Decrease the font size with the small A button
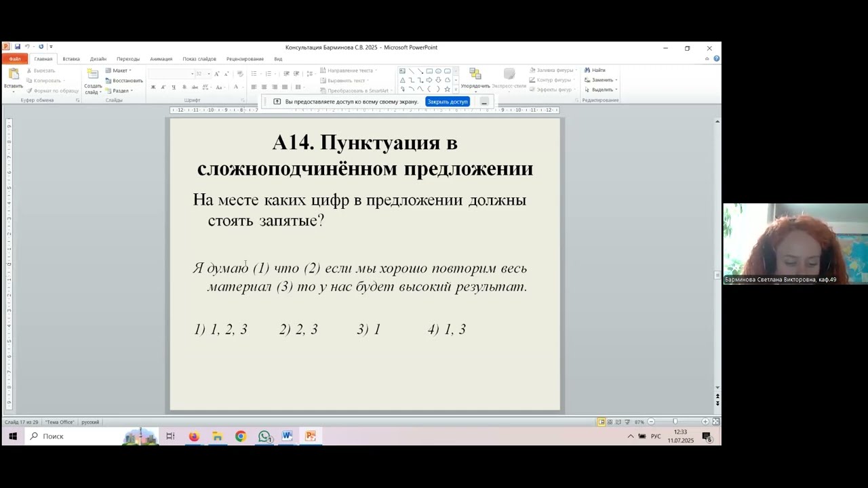 coord(226,73)
